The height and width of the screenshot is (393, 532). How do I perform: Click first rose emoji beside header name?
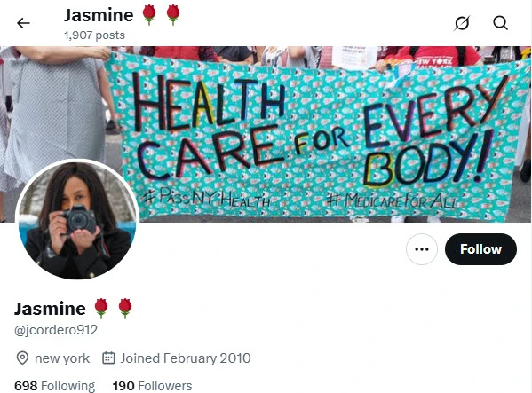point(149,15)
